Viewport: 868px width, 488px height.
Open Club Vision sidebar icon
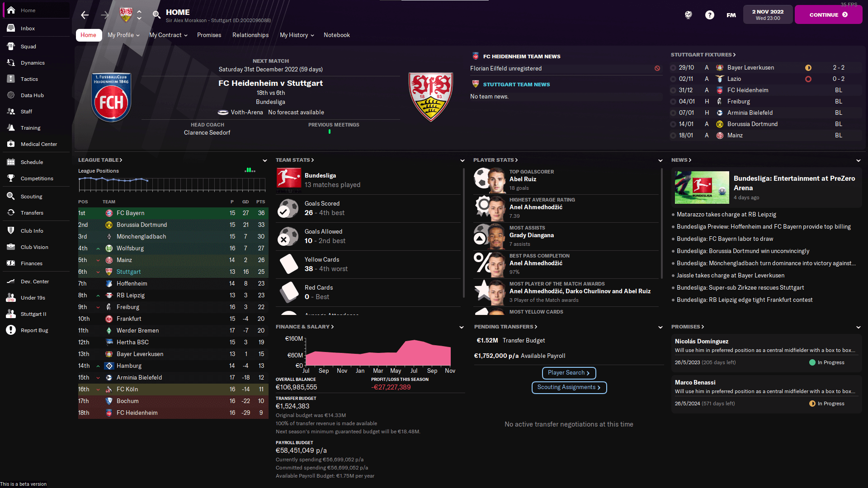[11, 247]
